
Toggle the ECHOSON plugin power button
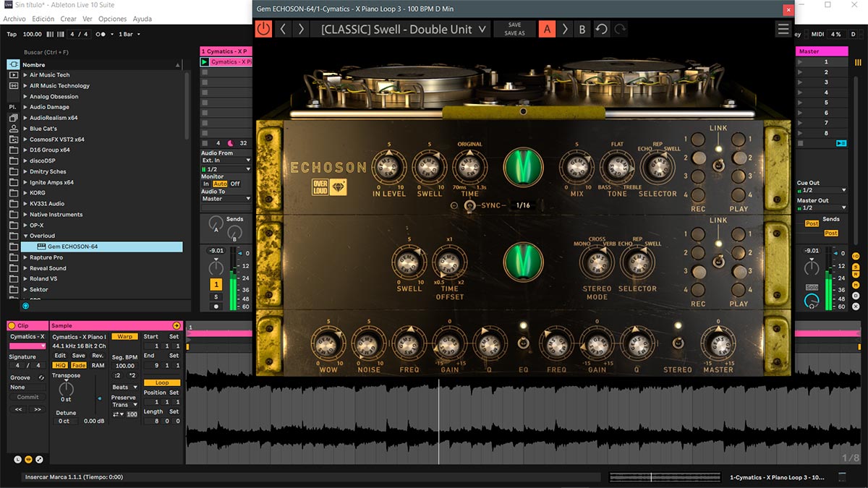263,29
